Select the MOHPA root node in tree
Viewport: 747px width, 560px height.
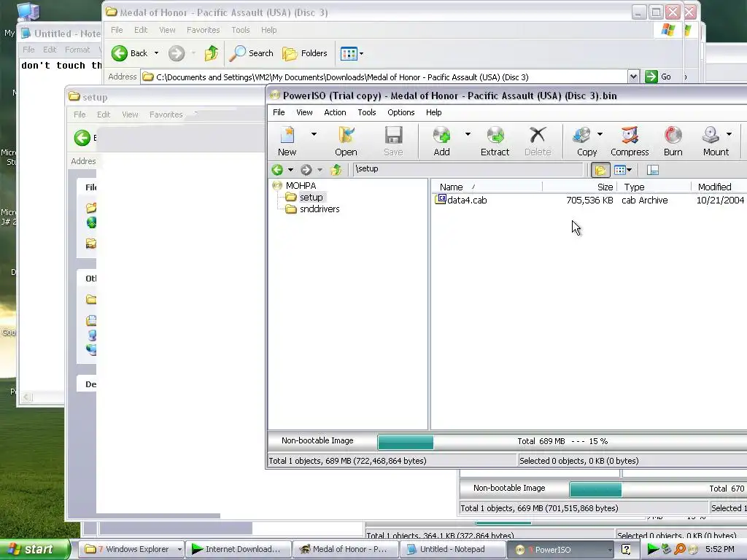tap(301, 186)
